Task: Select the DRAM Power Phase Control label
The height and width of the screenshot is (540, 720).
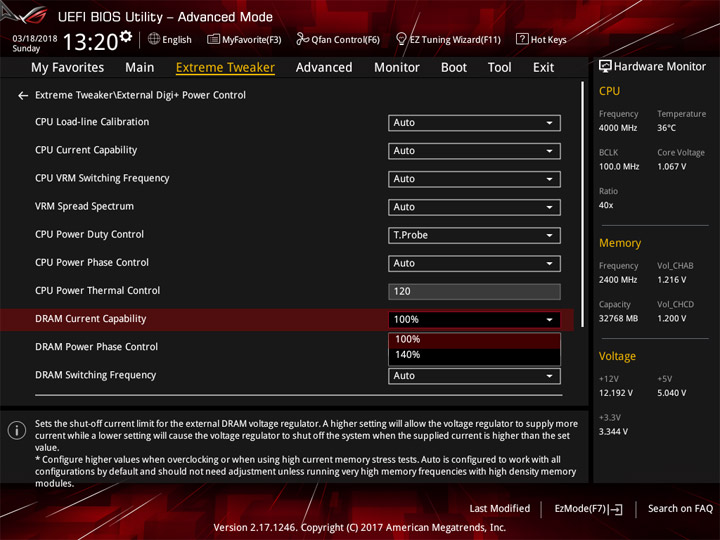Action: pos(96,347)
